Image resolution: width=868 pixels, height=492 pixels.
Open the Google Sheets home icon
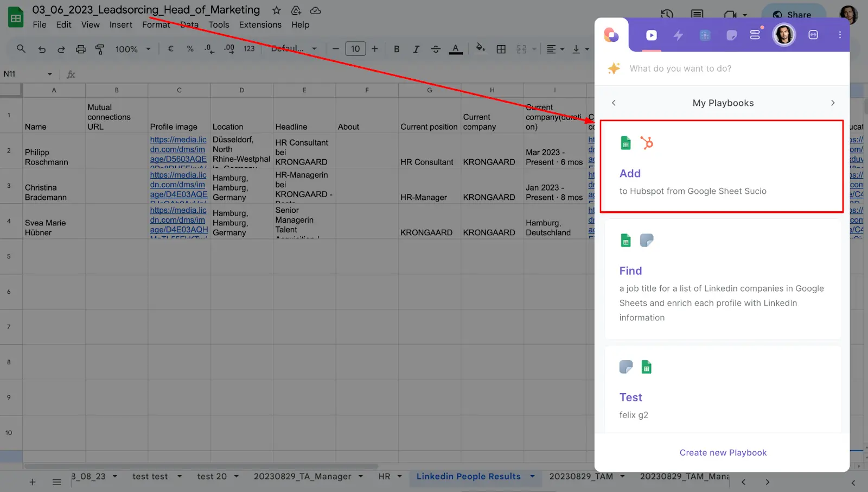click(x=16, y=17)
